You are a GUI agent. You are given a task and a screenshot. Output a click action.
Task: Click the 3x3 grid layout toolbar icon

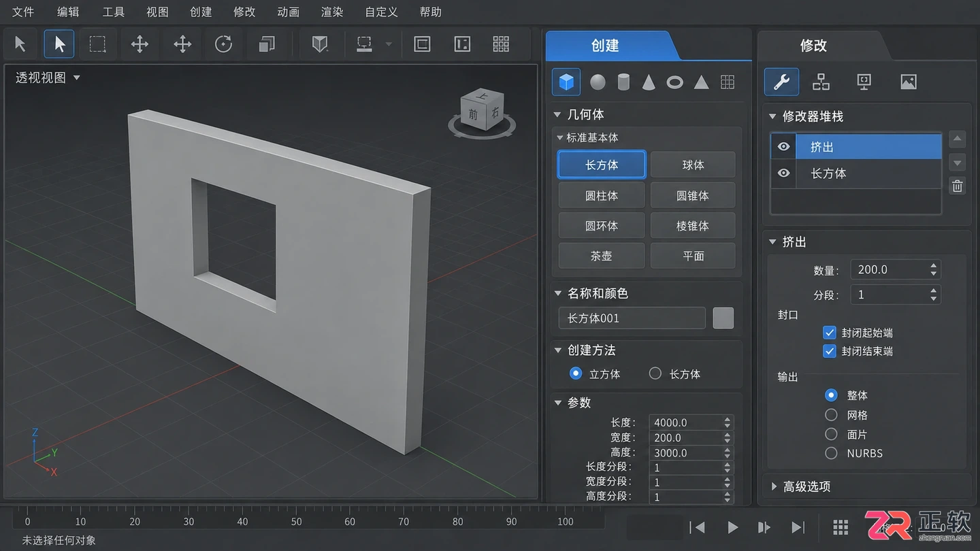[x=501, y=45]
